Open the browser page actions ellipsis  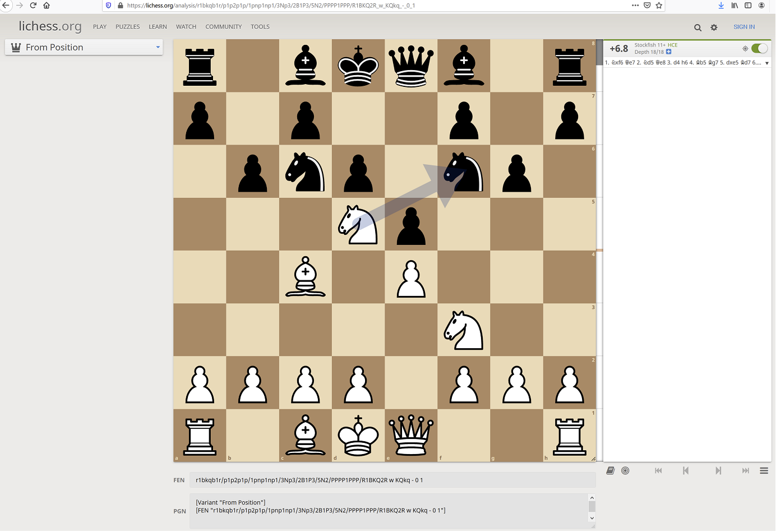pyautogui.click(x=635, y=5)
